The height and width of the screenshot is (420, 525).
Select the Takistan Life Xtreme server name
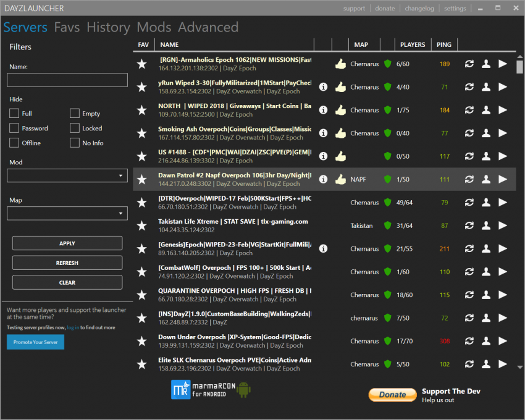[233, 221]
